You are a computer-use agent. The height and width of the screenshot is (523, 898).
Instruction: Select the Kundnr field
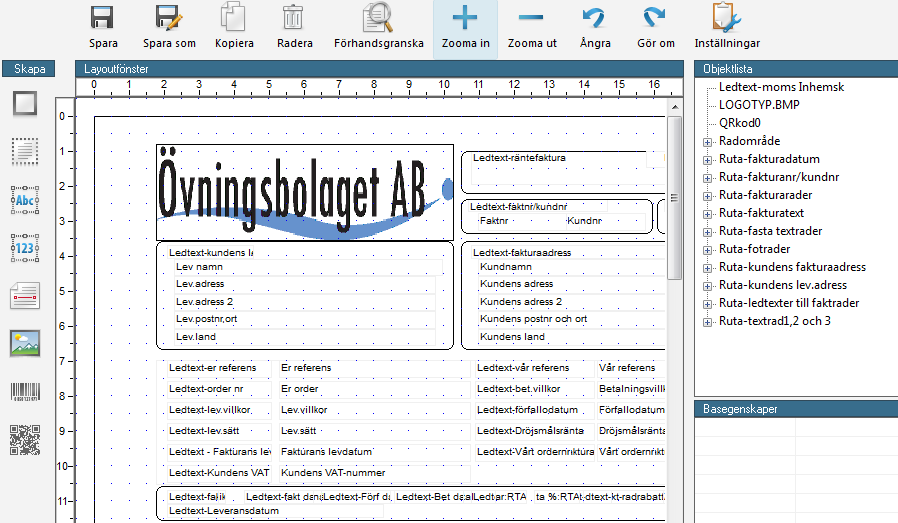605,221
